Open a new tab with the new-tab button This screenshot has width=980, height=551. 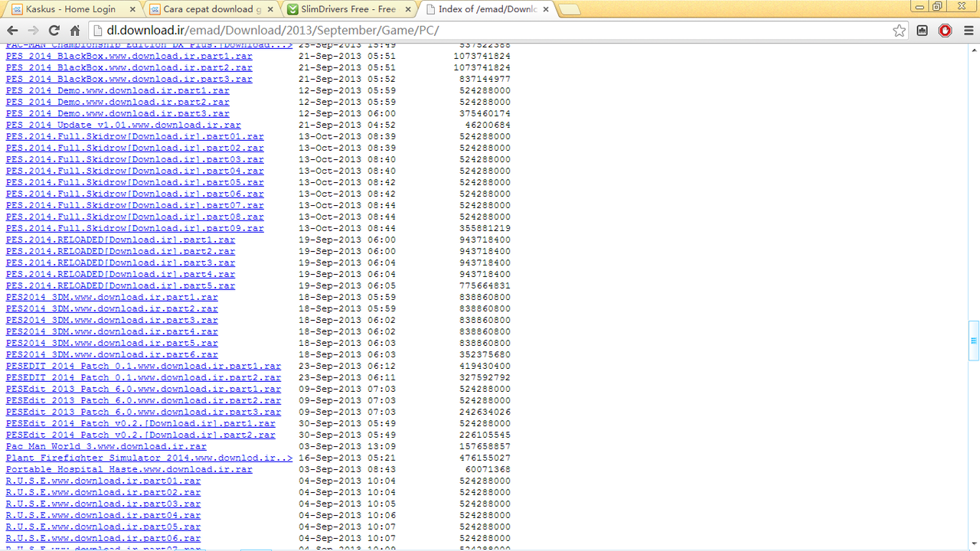pyautogui.click(x=570, y=9)
